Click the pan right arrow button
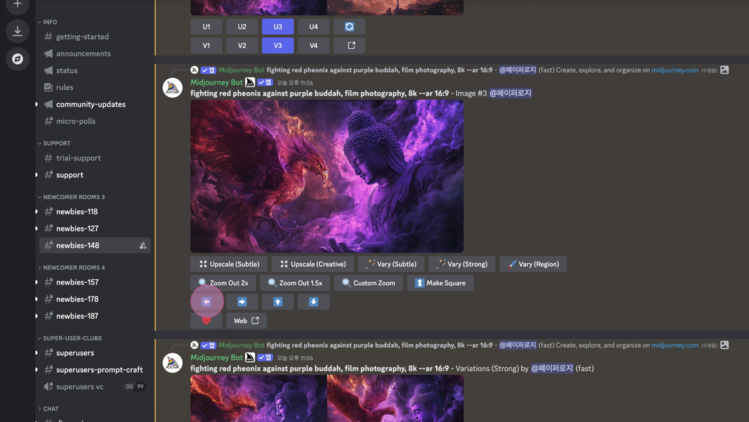This screenshot has width=749, height=422. click(242, 302)
